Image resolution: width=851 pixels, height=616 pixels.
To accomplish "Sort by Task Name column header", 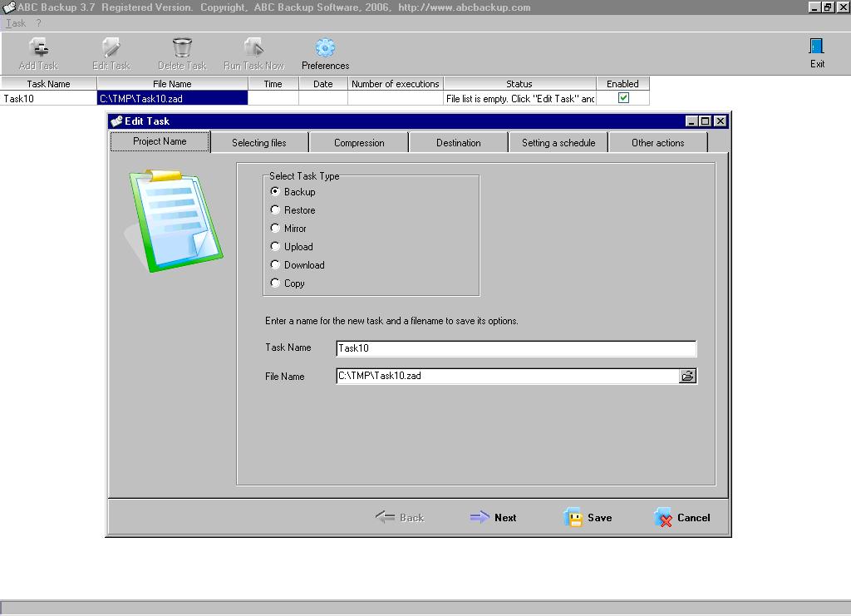I will tap(48, 84).
